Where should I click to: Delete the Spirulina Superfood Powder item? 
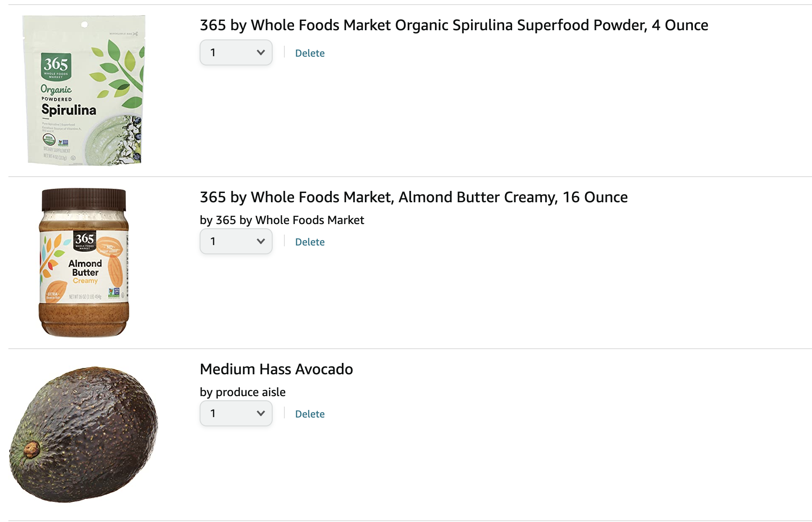coord(310,53)
